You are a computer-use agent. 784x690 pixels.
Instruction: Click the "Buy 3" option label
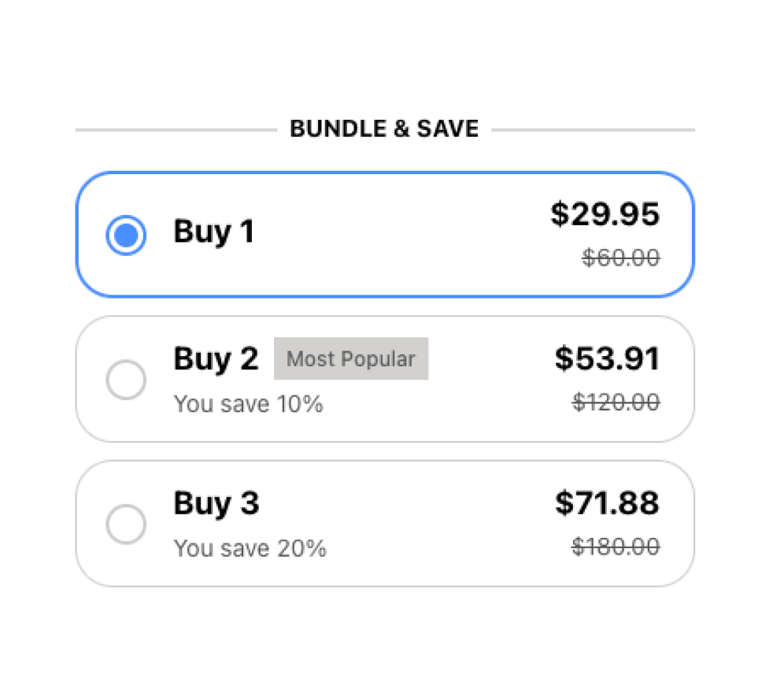(216, 503)
